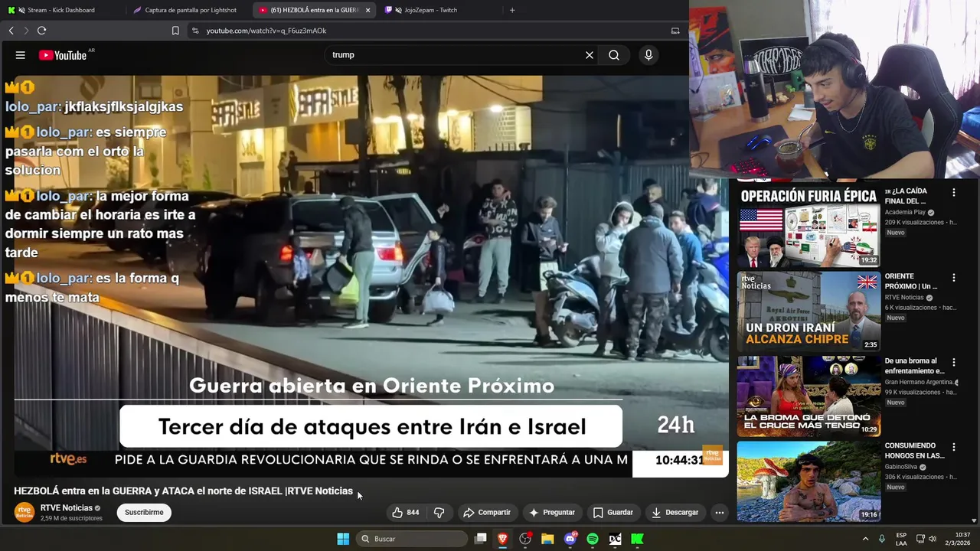Open File Explorer from taskbar
The image size is (980, 551).
pos(547,539)
